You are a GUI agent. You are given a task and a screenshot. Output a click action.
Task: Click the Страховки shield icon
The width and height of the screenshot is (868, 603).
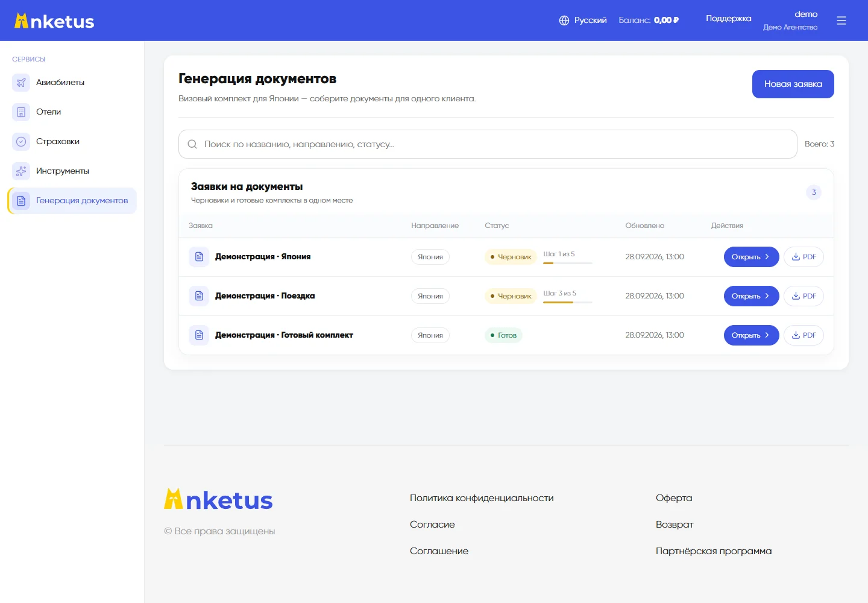[21, 142]
